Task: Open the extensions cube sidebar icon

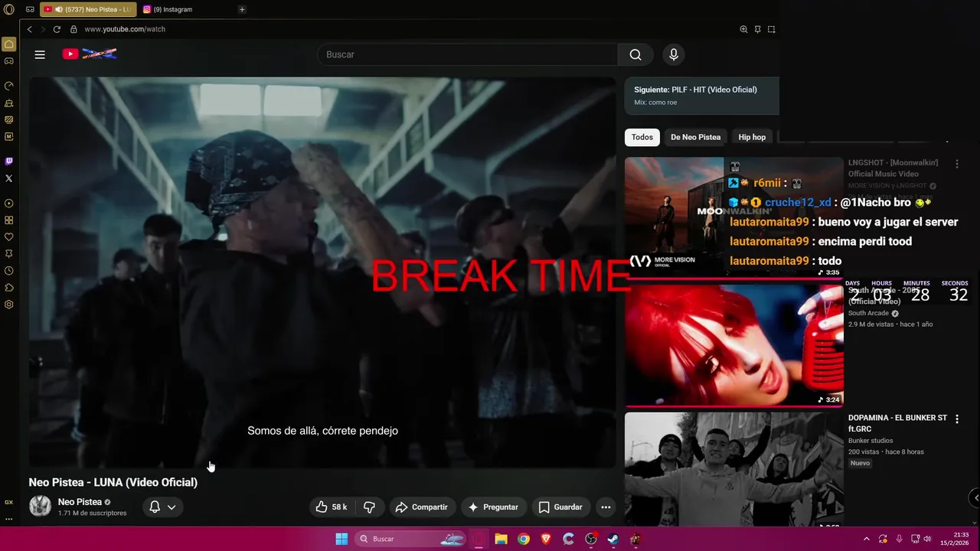Action: tap(8, 288)
